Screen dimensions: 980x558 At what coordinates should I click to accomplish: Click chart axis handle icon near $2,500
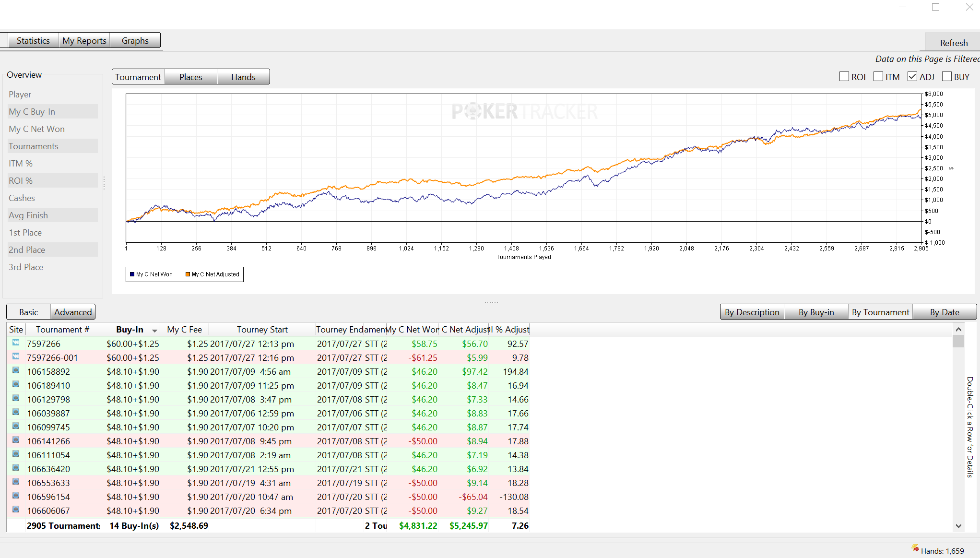[x=951, y=168]
